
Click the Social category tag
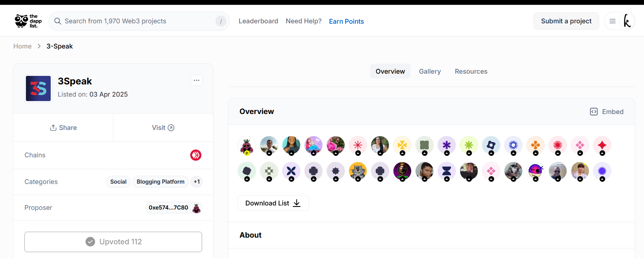click(x=118, y=182)
